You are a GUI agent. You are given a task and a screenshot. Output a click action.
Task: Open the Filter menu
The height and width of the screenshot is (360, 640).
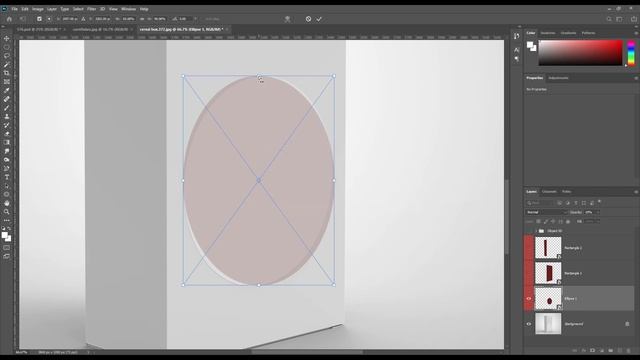click(x=91, y=9)
